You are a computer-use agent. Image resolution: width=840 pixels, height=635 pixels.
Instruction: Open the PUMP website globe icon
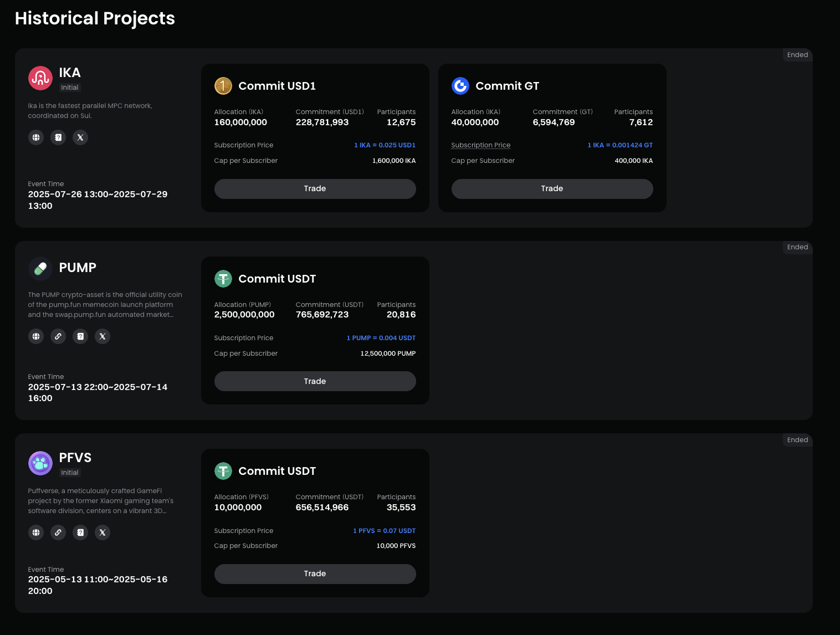[x=36, y=336]
